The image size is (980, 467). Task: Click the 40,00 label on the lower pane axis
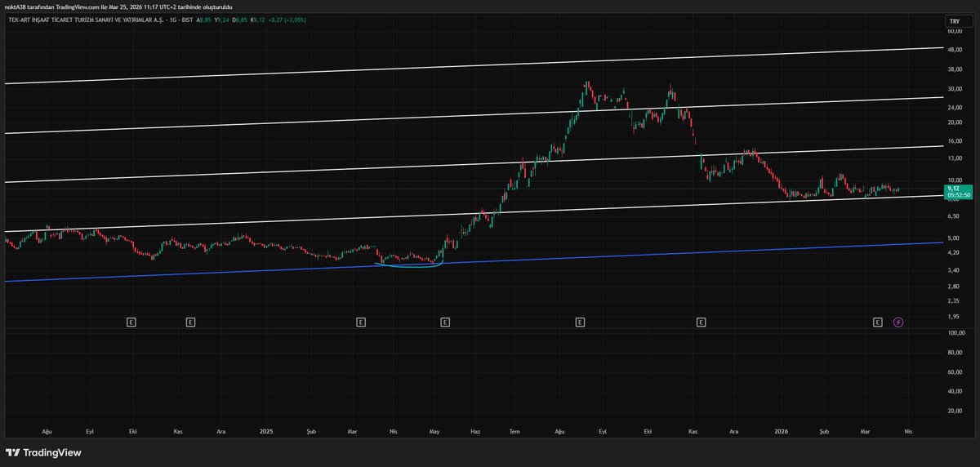coord(955,391)
